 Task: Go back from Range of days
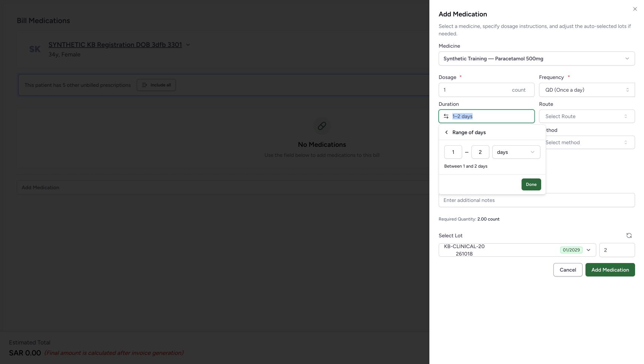(446, 132)
